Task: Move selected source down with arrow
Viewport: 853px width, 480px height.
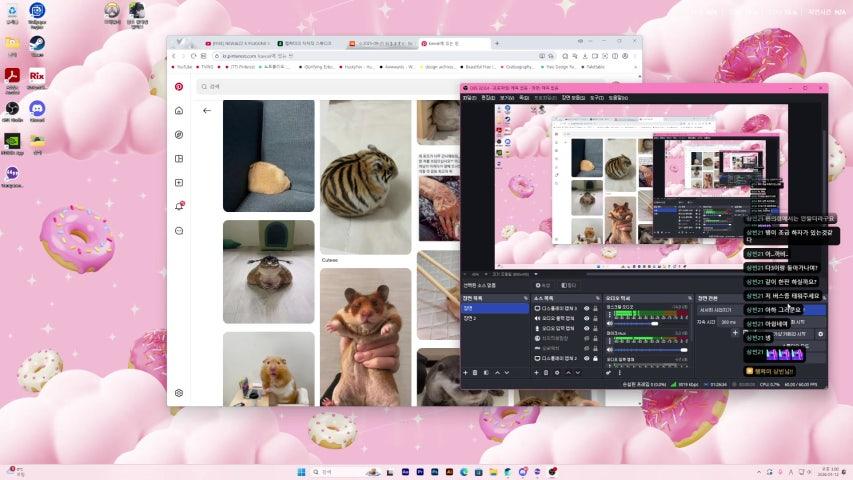Action: (578, 372)
